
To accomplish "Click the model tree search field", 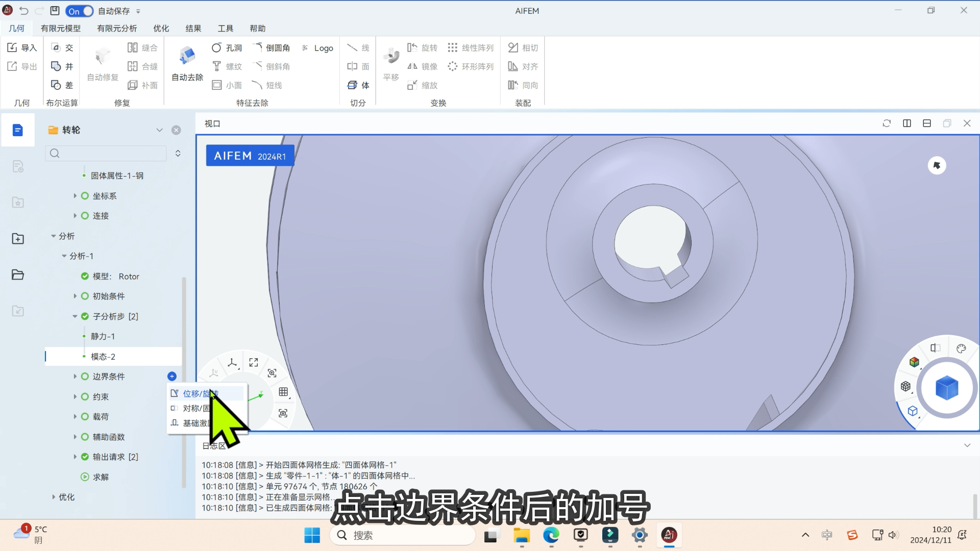I will [x=106, y=153].
